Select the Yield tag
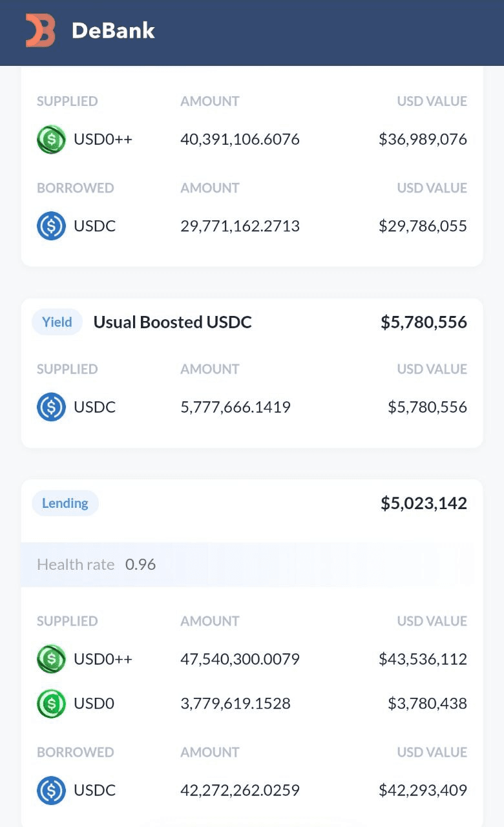Screen dimensions: 504x827 click(57, 322)
